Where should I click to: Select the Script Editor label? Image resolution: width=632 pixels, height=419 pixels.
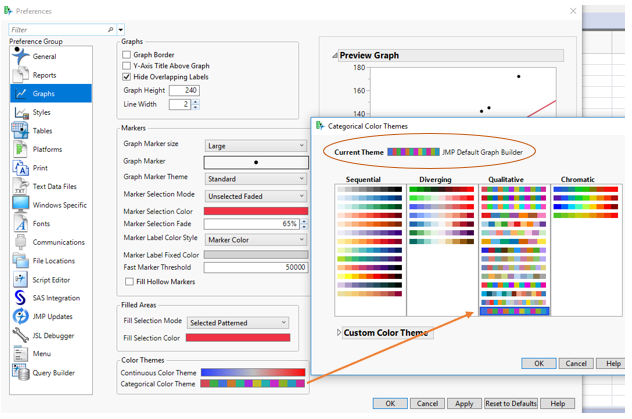(x=51, y=280)
